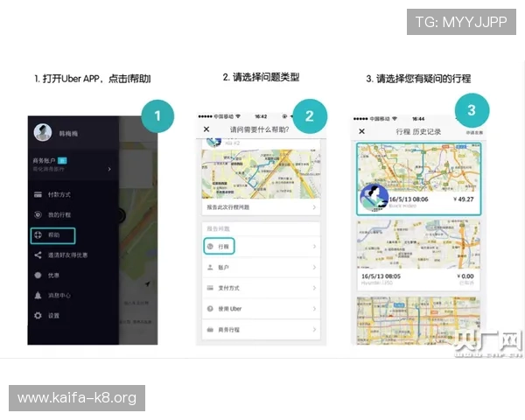This screenshot has width=525, height=420.
Task: Tap the share icon for invite friends
Action: pos(38,255)
